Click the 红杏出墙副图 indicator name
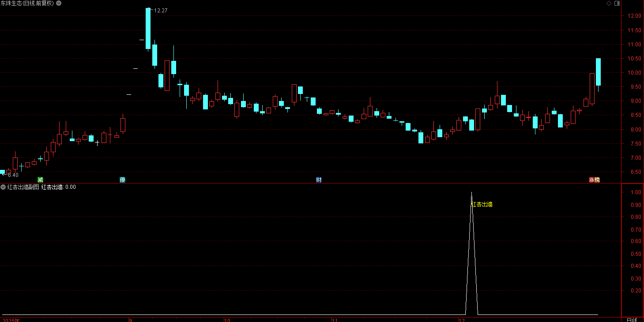 click(23, 187)
